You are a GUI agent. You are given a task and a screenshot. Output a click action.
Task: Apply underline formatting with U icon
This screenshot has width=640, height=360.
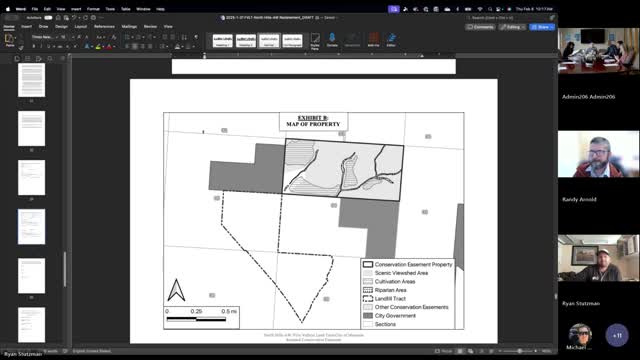point(48,47)
